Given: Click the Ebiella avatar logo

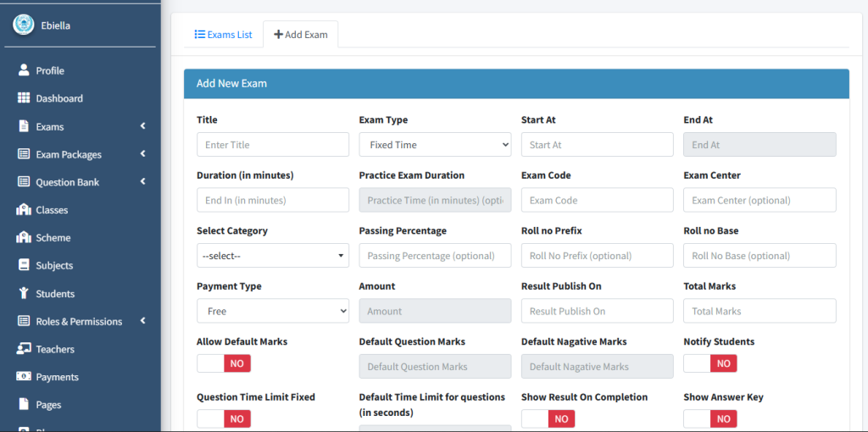Looking at the screenshot, I should (23, 25).
